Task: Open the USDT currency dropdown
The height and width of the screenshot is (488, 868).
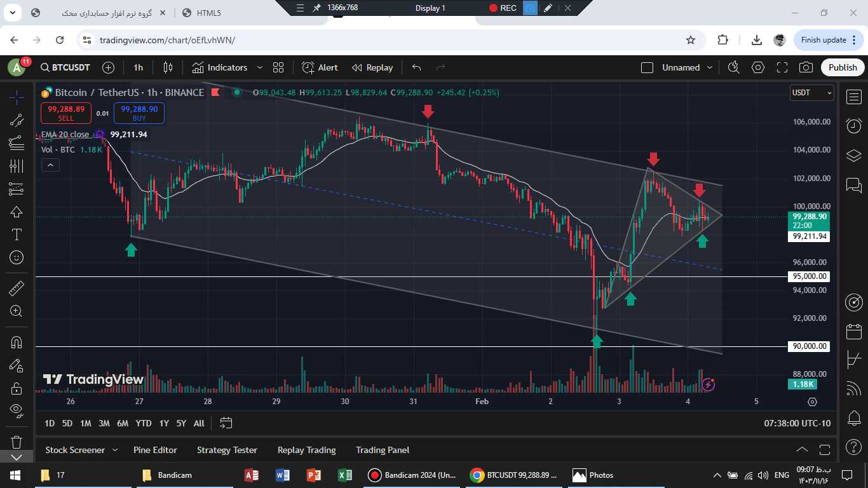Action: 811,93
